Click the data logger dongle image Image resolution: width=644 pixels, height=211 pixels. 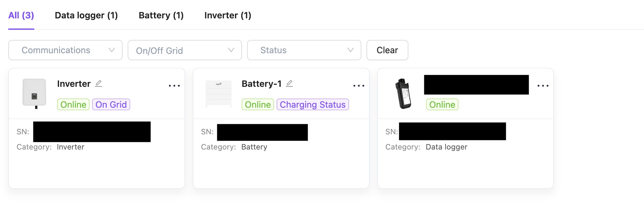(403, 94)
